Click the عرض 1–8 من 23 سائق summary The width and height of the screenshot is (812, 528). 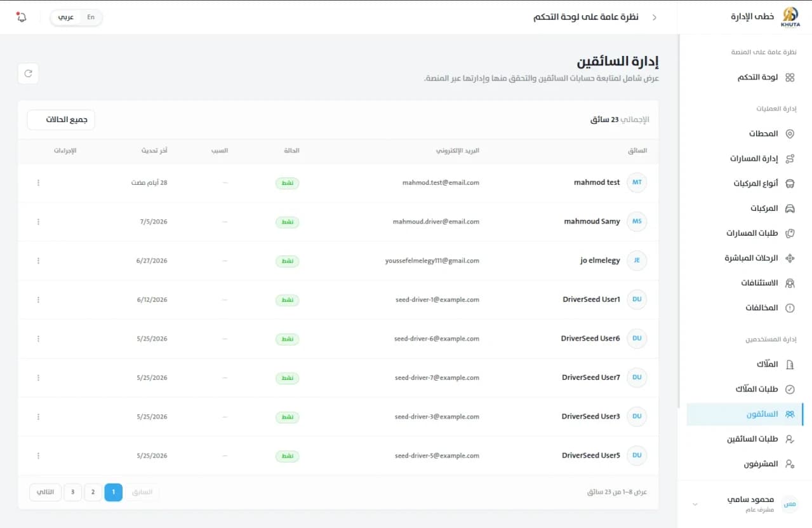coord(616,492)
